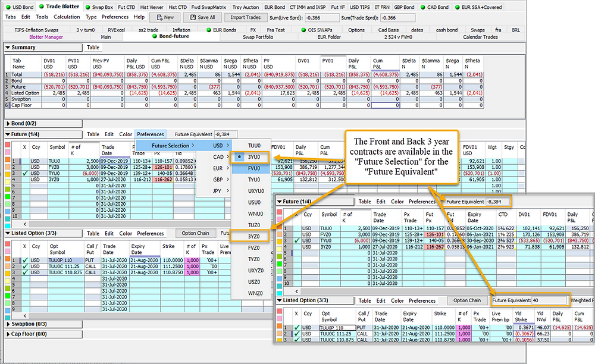Click the floppy disk icon on Save All
595x364 pixels.
(193, 17)
